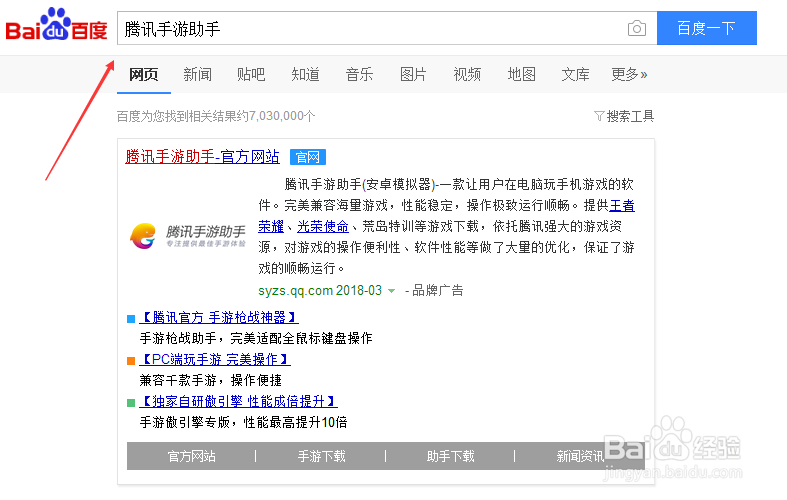Viewport: 787px width, 500px height.
Task: Click 手游下载 in gray bar
Action: point(321,456)
